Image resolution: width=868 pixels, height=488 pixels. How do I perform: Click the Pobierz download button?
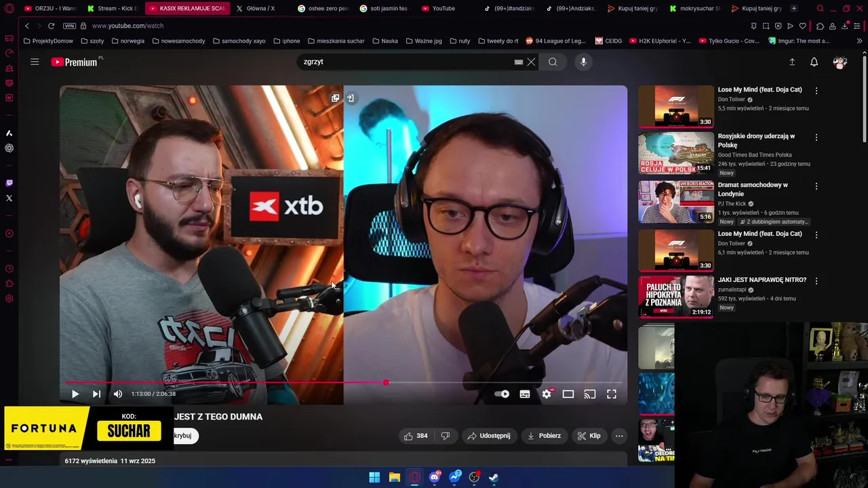tap(544, 436)
